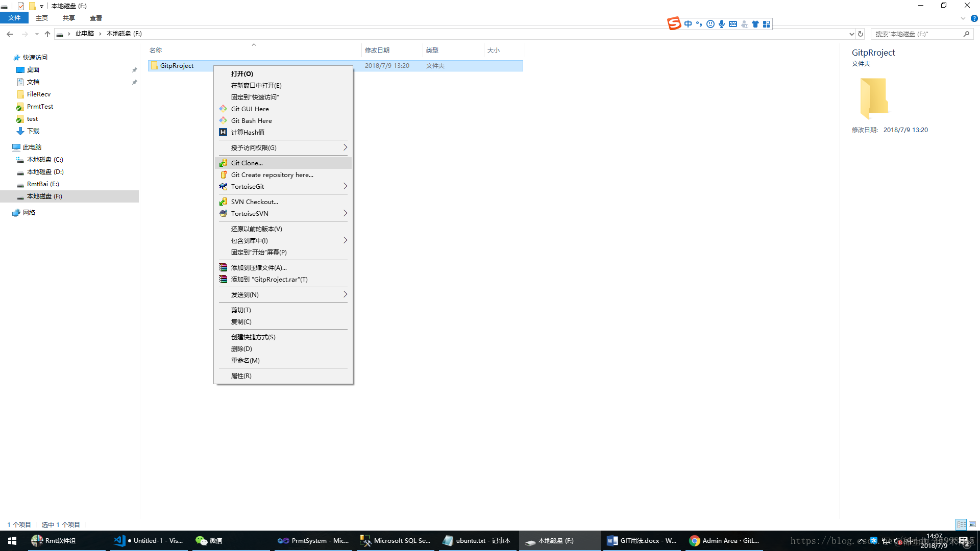Click the Git Bash Here icon
The height and width of the screenshot is (551, 980).
click(x=223, y=120)
